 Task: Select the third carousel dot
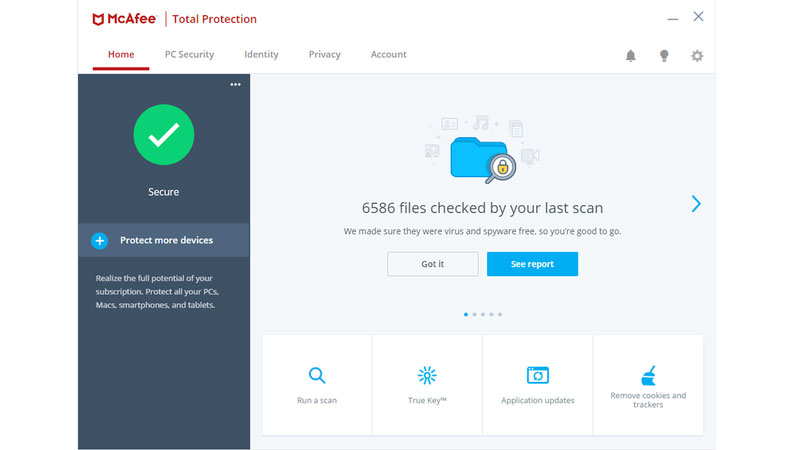click(x=483, y=314)
